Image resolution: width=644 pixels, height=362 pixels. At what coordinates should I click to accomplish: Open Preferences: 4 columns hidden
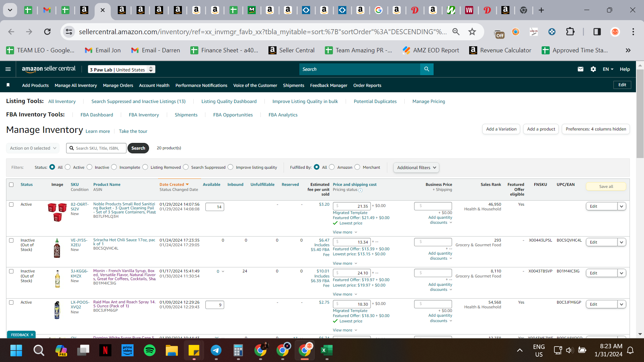pyautogui.click(x=596, y=129)
